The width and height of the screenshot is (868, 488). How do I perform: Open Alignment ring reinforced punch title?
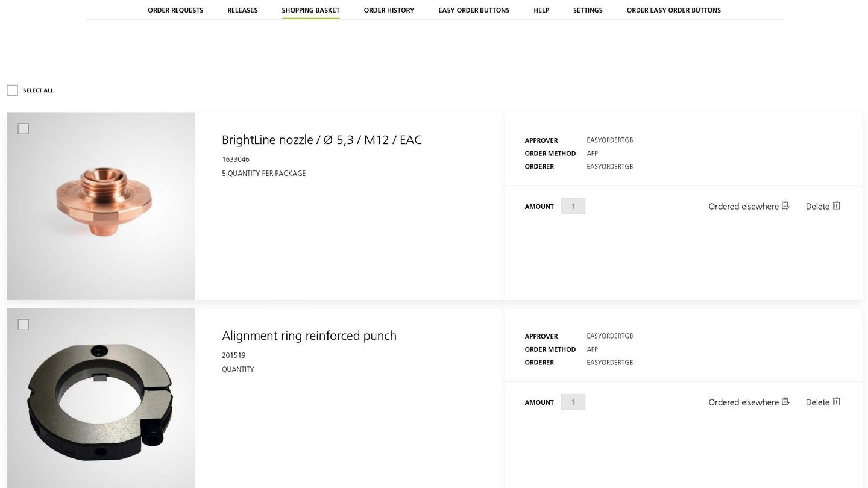(x=309, y=336)
